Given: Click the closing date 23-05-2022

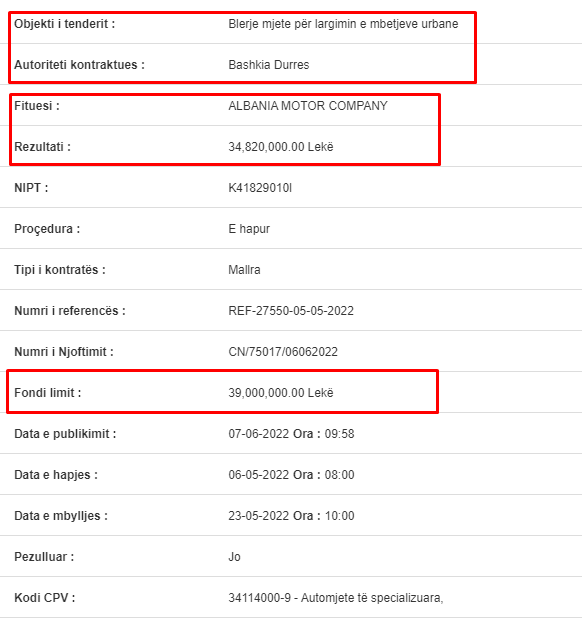Looking at the screenshot, I should [259, 516].
